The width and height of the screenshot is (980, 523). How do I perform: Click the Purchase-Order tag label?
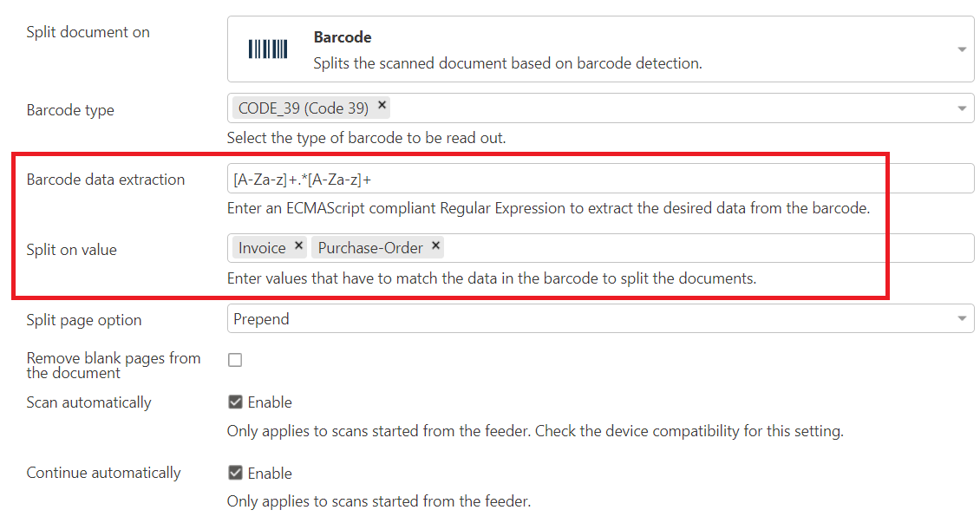(x=370, y=248)
